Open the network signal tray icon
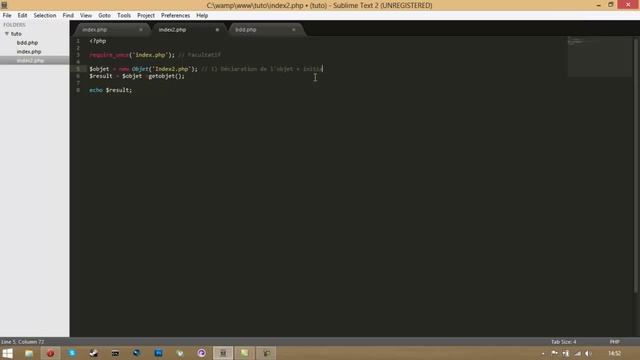 point(577,353)
